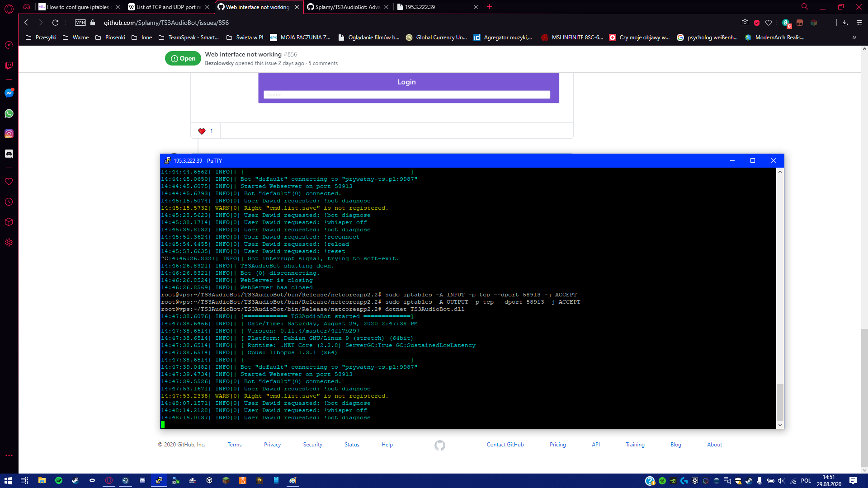Screen dimensions: 868x488
Task: Open the sidebar Discord messenger
Action: (9, 154)
